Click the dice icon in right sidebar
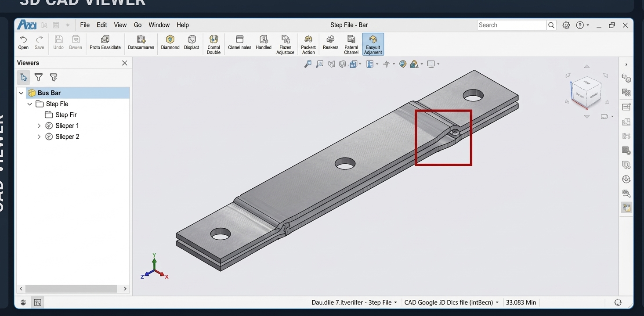Screen dimensions: 644x316 (626, 79)
